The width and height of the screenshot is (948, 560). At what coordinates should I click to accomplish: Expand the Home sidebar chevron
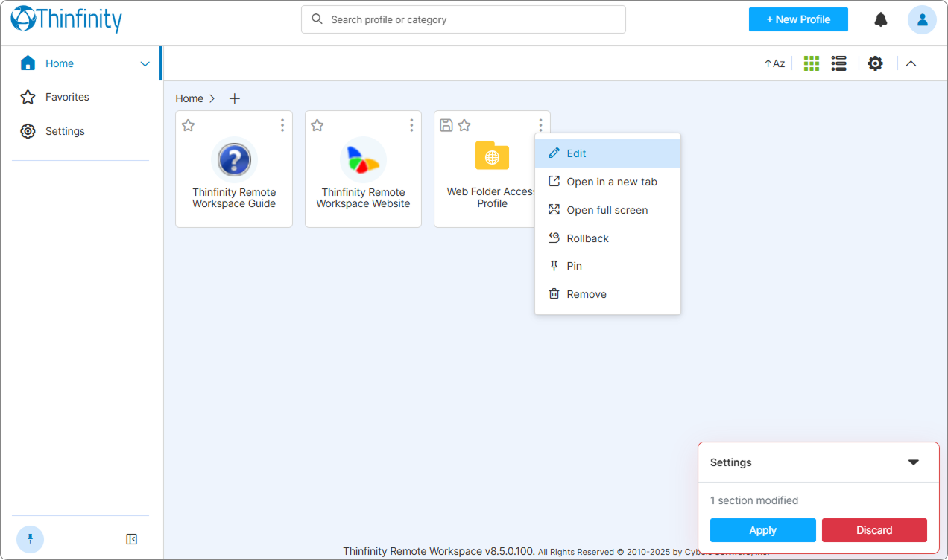(x=145, y=64)
